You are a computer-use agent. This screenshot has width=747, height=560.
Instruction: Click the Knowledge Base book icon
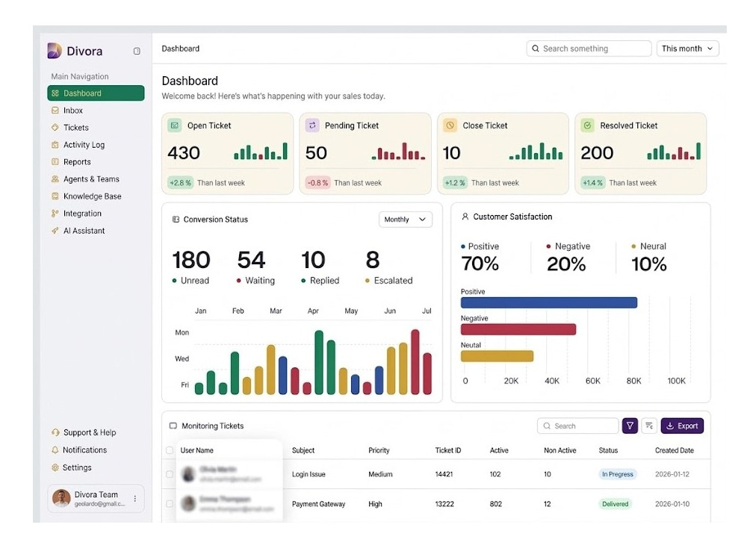pyautogui.click(x=55, y=196)
